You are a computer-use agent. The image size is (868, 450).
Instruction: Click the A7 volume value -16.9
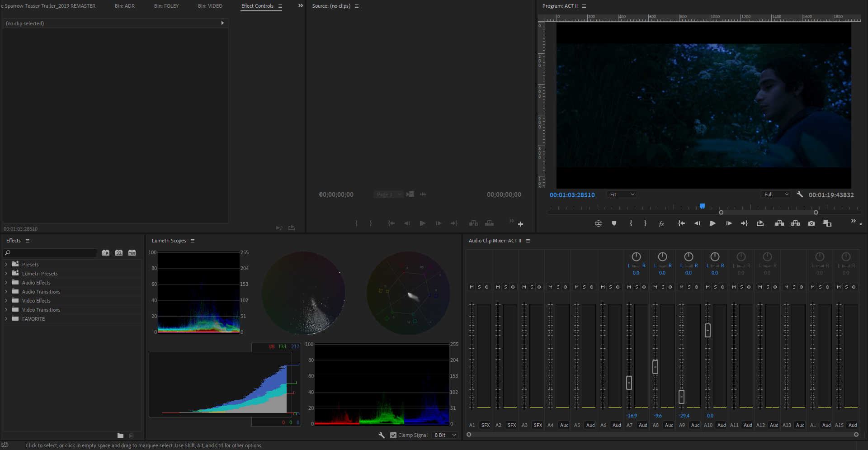click(x=632, y=416)
